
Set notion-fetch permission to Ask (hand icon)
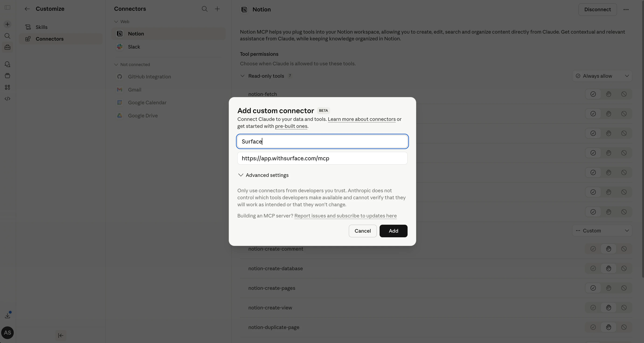[x=609, y=94]
